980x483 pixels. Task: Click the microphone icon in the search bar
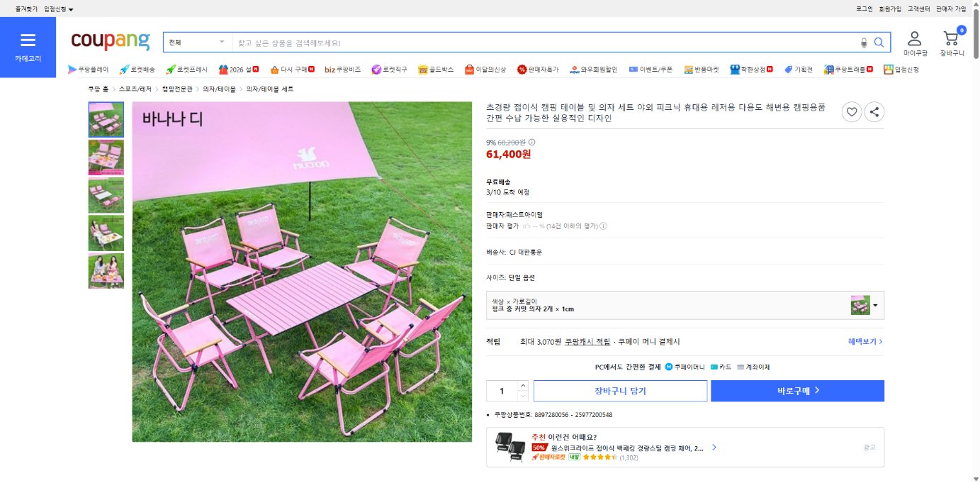click(x=863, y=42)
